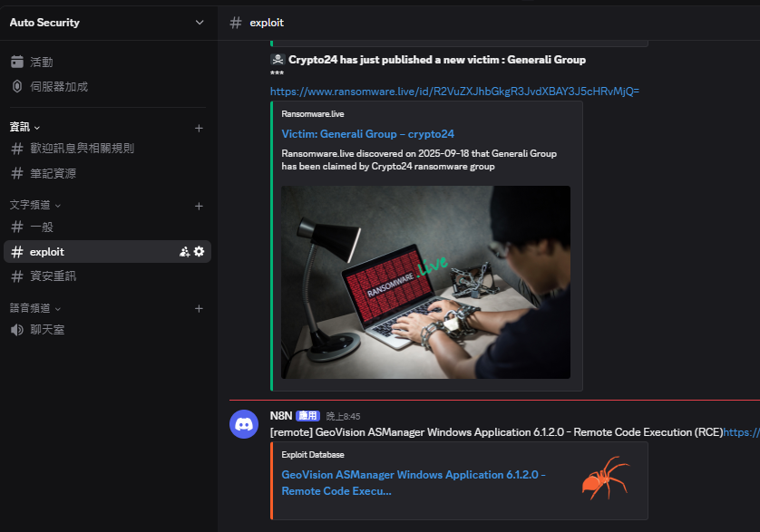Click the N8N bot avatar
This screenshot has width=760, height=532.
click(244, 424)
